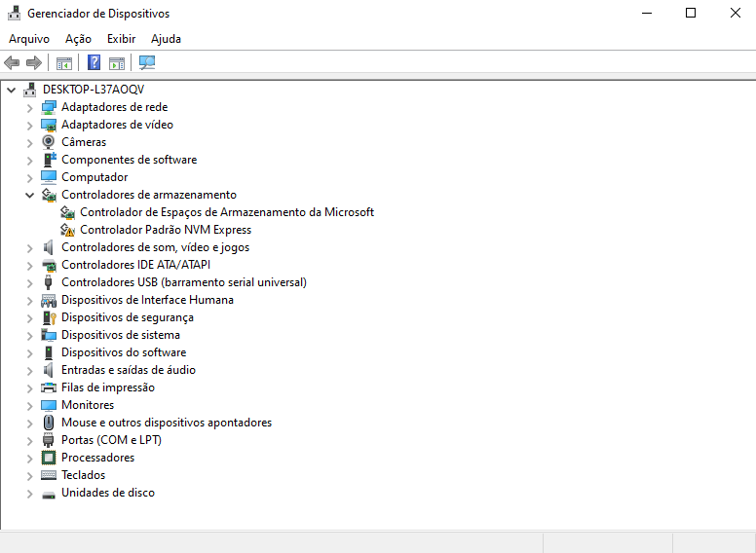
Task: Select Controladores IDE ATA/ATAPI label
Action: (x=135, y=265)
